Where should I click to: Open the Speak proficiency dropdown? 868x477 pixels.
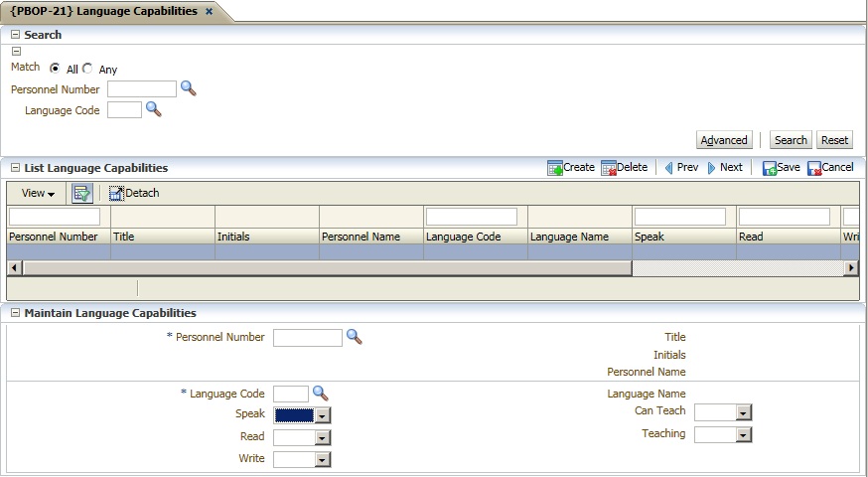(322, 415)
